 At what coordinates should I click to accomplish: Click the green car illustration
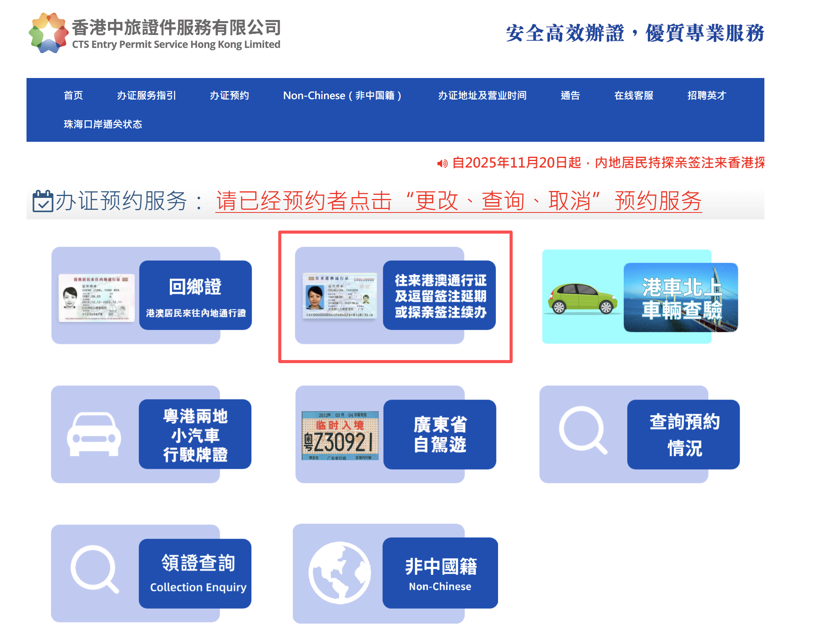pyautogui.click(x=582, y=299)
